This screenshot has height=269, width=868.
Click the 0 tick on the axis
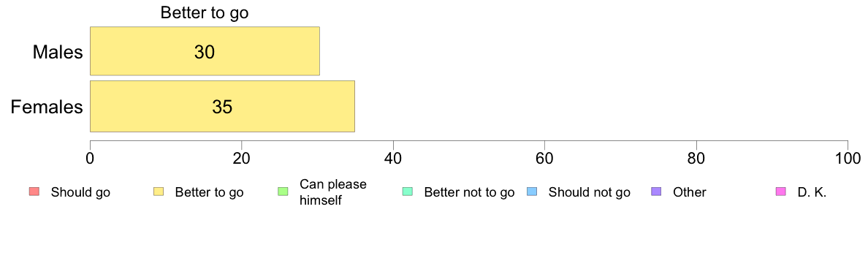click(x=90, y=158)
